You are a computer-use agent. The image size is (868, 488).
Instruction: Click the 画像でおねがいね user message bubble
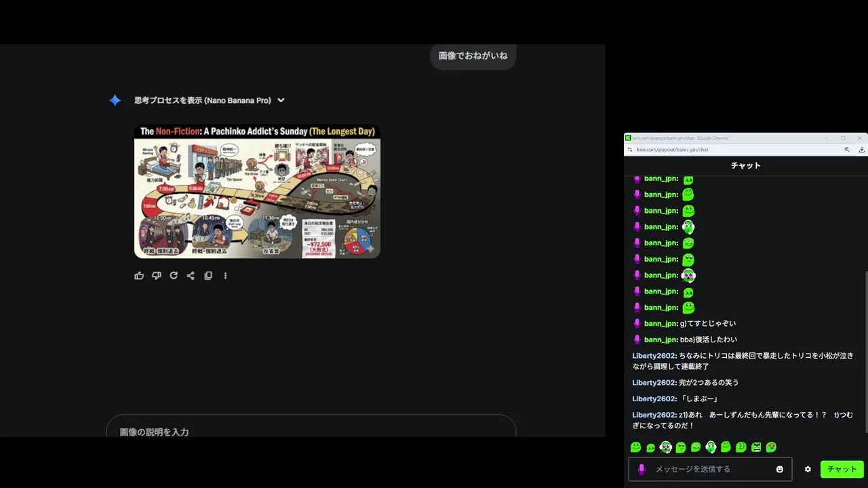473,56
